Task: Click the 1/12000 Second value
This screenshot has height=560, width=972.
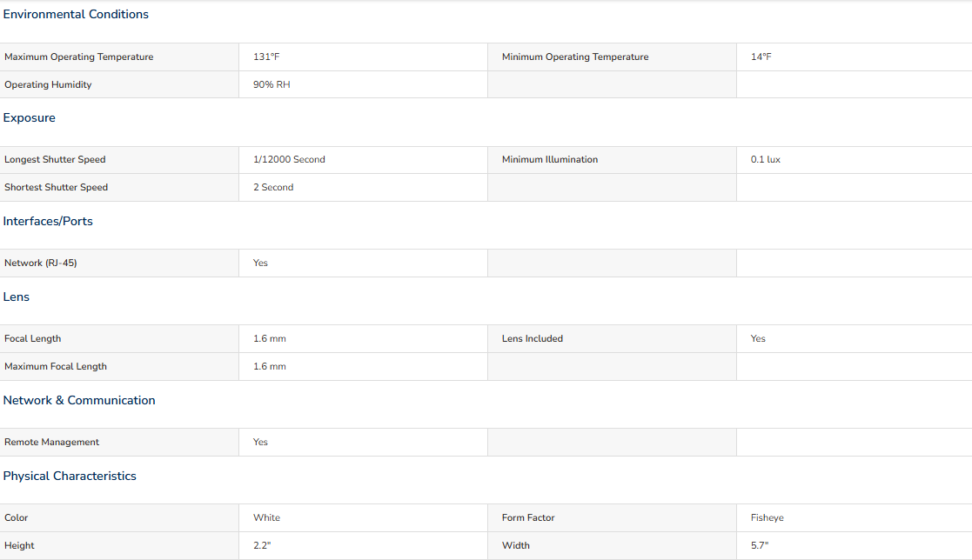Action: point(289,160)
